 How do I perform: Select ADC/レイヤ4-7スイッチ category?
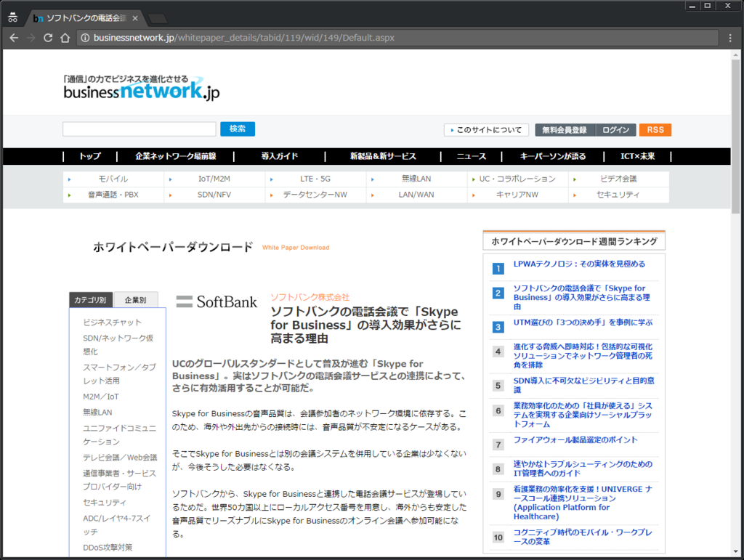[117, 525]
